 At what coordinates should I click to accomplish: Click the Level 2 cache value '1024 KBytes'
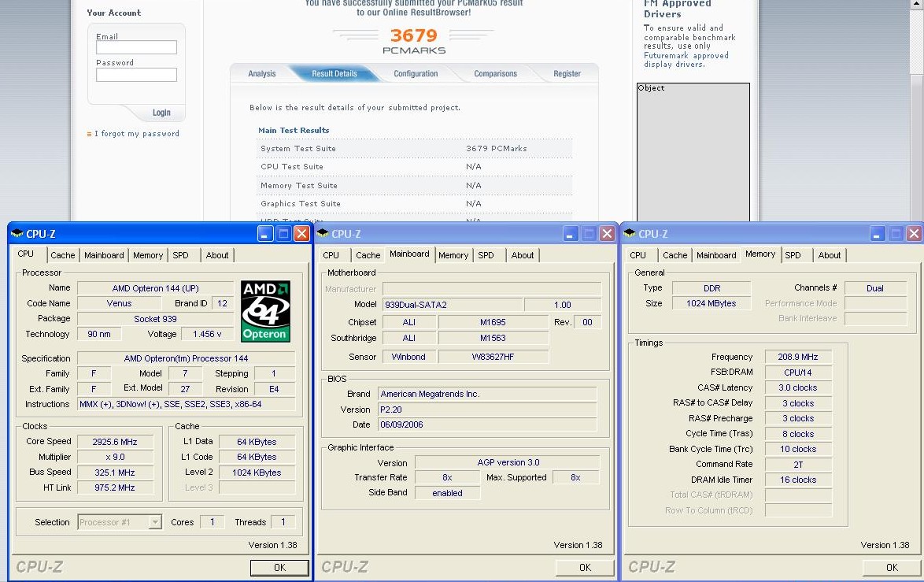pos(257,473)
